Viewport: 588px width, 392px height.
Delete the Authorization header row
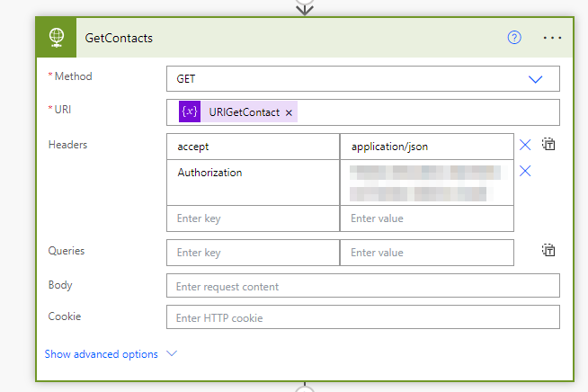pos(525,172)
